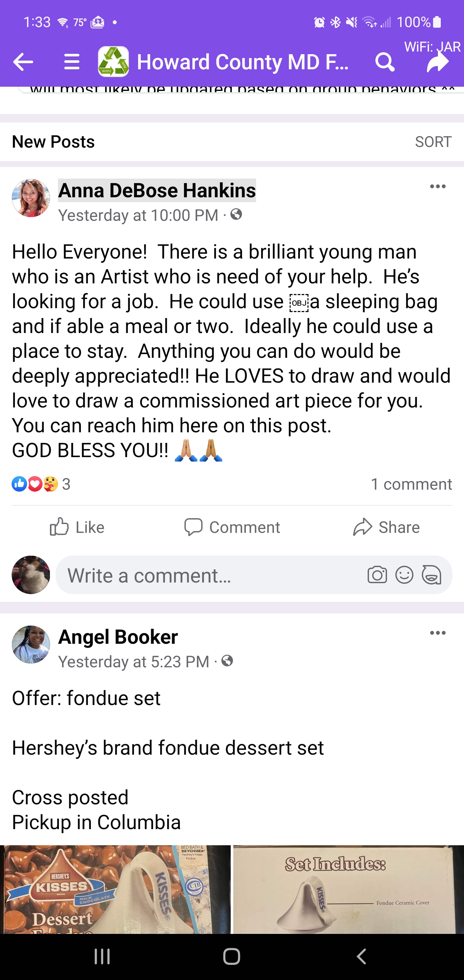
Task: Tap the share arrow in header
Action: (x=437, y=62)
